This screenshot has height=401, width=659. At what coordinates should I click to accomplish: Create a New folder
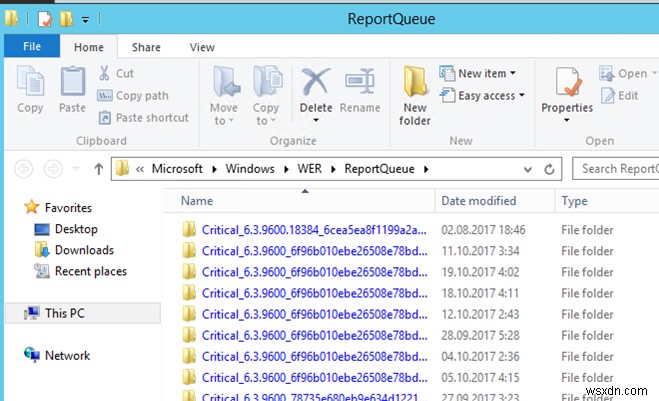coord(415,96)
